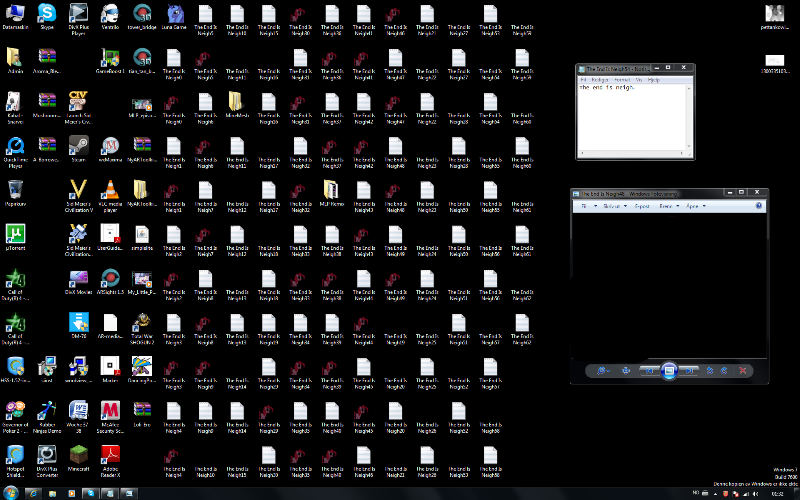Rotate image counterclockwise in Photo Viewer

tap(710, 371)
